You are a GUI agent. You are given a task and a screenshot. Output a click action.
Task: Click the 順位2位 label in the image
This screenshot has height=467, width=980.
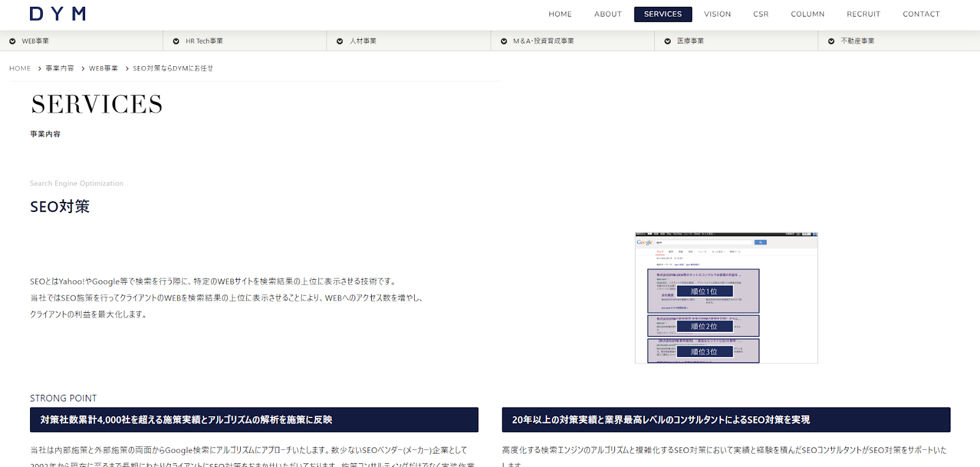coord(704,327)
